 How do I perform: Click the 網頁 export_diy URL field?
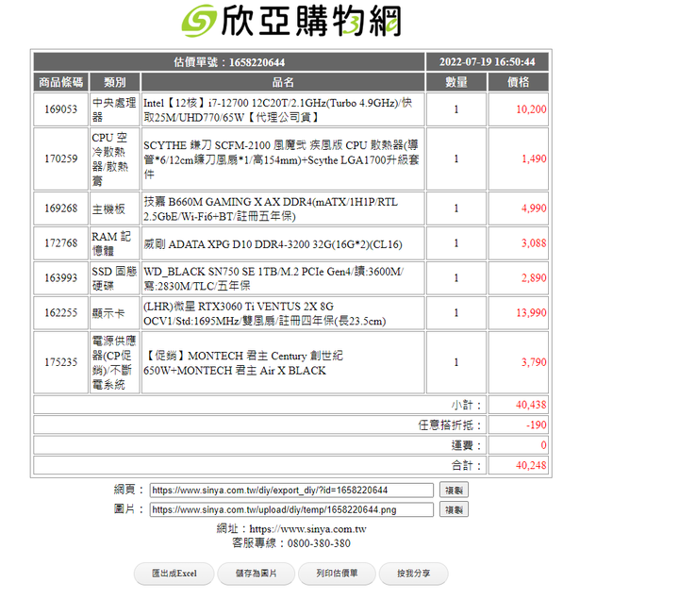pyautogui.click(x=291, y=490)
